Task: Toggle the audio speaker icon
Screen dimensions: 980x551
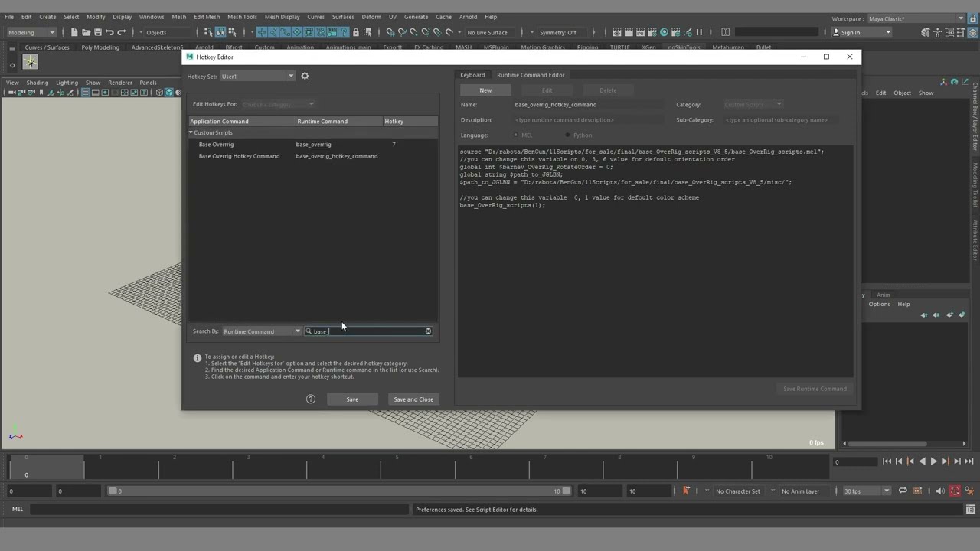Action: [x=940, y=491]
